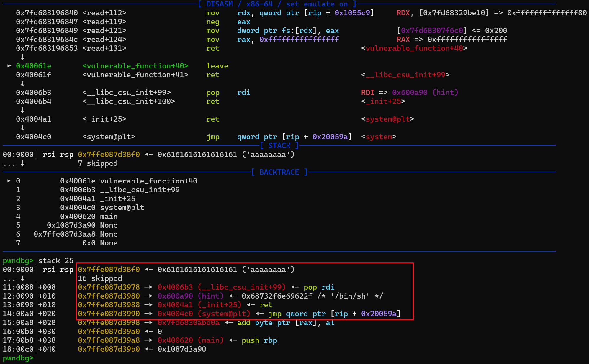This screenshot has width=589, height=364.
Task: Click the '7 skipped' ellipsis arrow in STACK
Action: pos(22,163)
